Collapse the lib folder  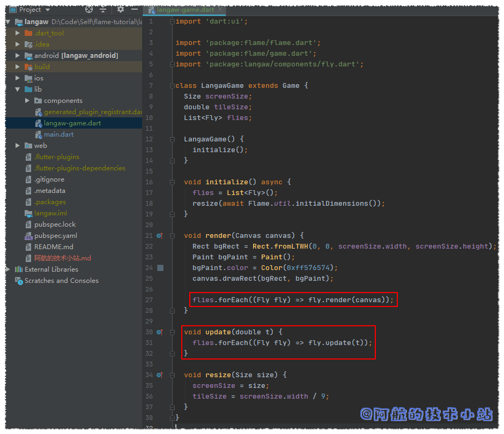pyautogui.click(x=18, y=89)
